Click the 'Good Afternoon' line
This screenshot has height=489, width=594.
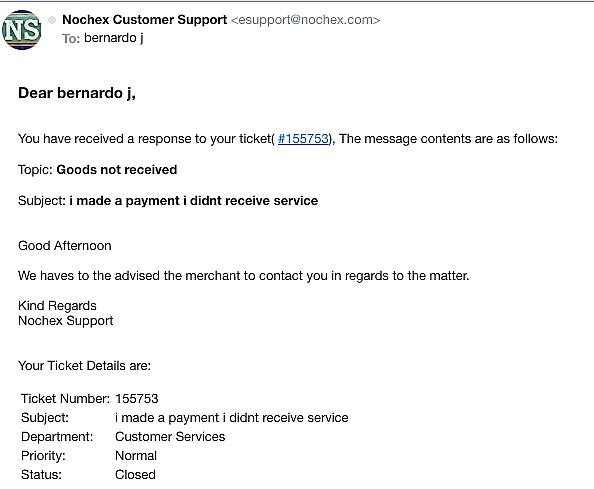coord(65,245)
